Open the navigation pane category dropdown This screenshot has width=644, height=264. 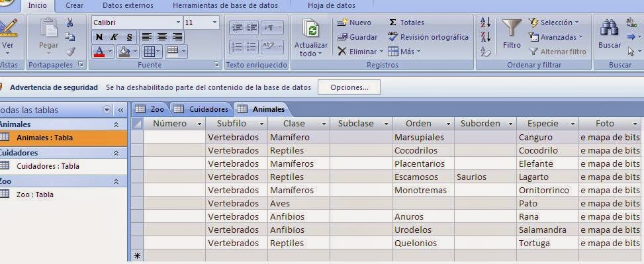coord(107,110)
